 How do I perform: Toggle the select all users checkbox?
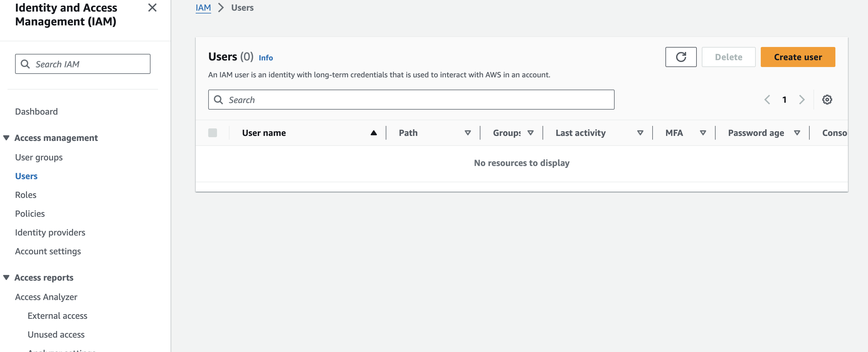click(x=213, y=133)
